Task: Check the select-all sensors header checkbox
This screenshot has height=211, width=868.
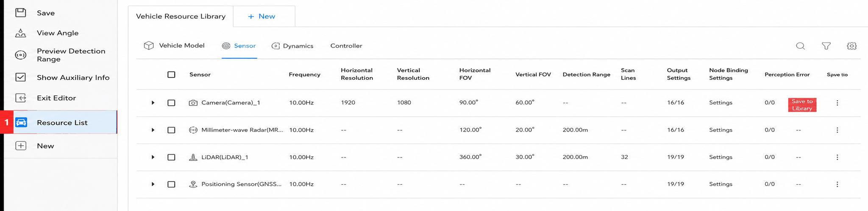Action: [x=171, y=75]
